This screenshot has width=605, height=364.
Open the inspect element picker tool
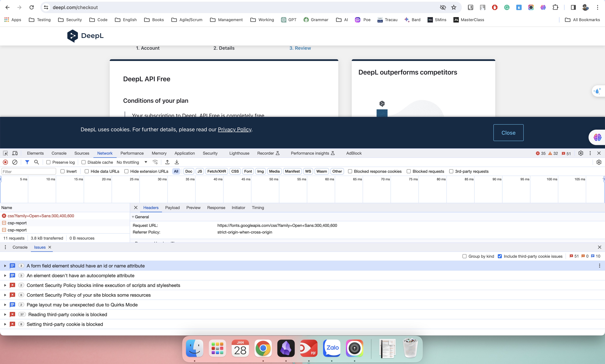5,153
